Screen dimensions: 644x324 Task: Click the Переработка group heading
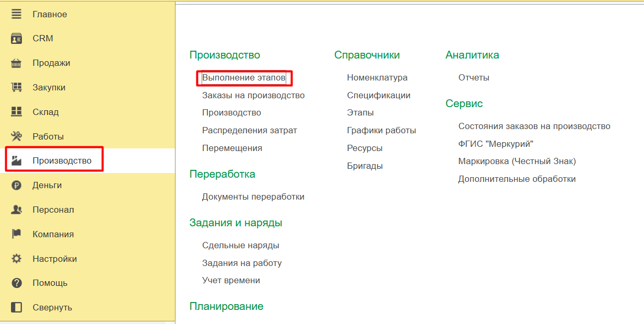point(223,174)
